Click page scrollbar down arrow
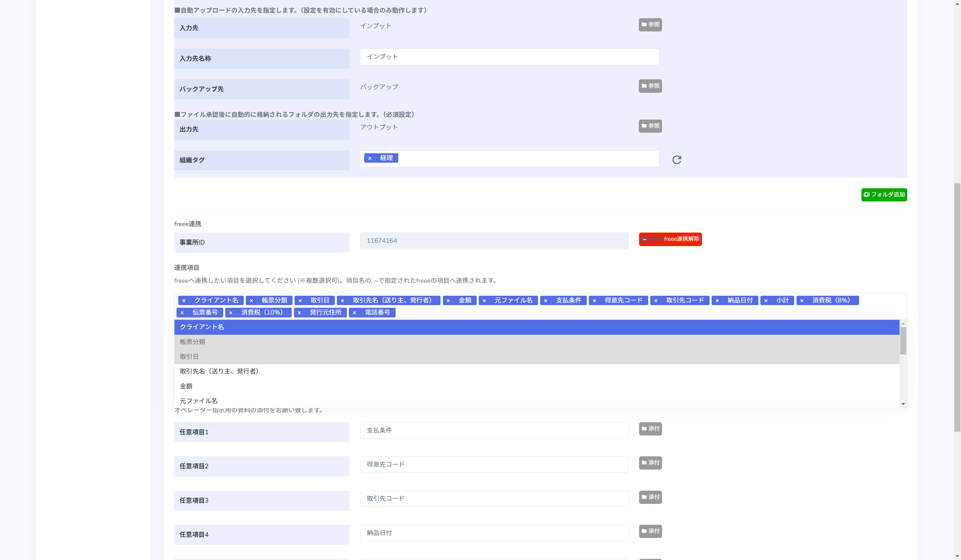 point(957,556)
